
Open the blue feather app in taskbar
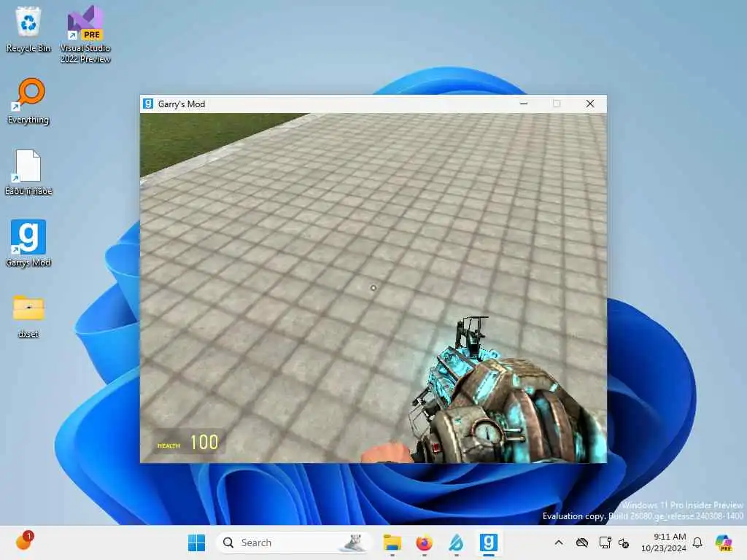tap(456, 542)
